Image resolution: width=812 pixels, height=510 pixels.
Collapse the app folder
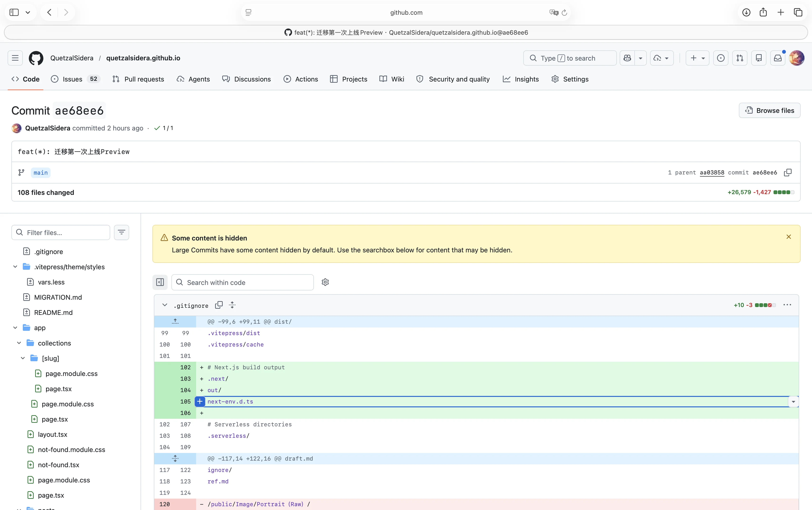(15, 327)
